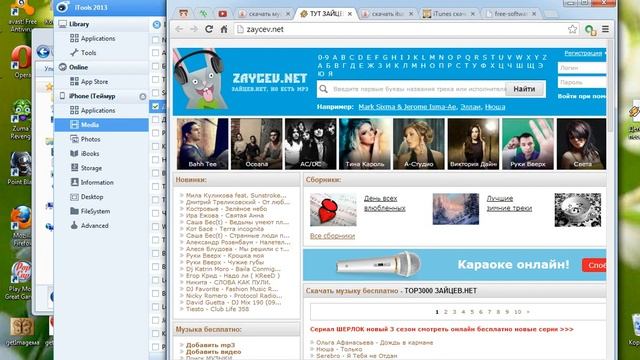640x360 pixels.
Task: Open Руки Вверх - Чужие губы track
Action: coord(225,262)
